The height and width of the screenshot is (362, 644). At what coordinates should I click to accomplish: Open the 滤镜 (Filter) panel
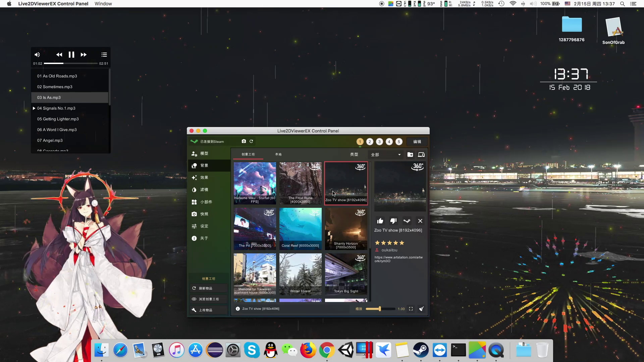point(204,189)
